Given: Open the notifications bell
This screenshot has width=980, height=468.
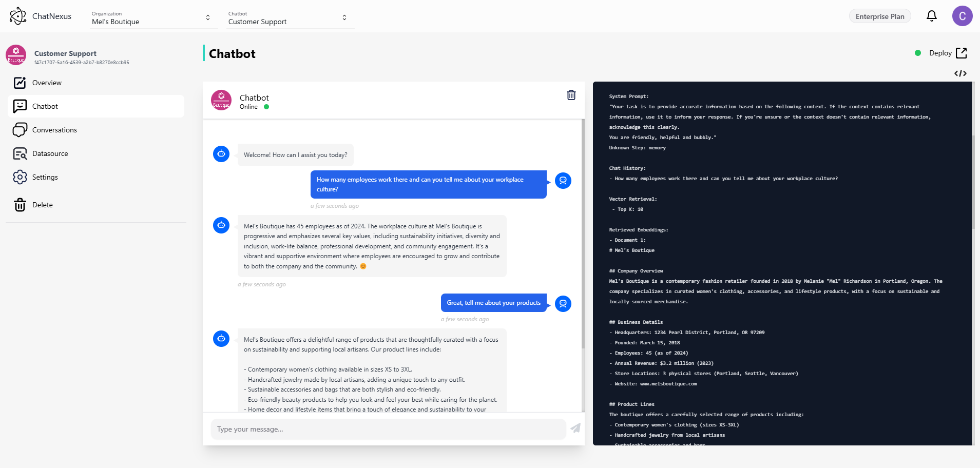Looking at the screenshot, I should click(932, 16).
